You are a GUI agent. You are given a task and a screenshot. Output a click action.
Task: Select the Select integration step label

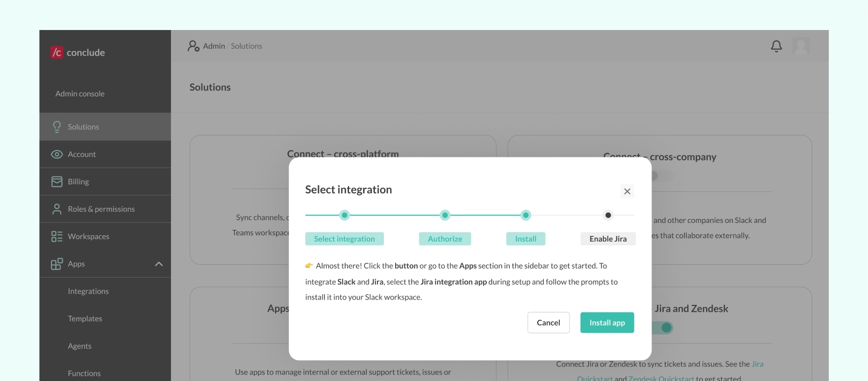click(344, 239)
